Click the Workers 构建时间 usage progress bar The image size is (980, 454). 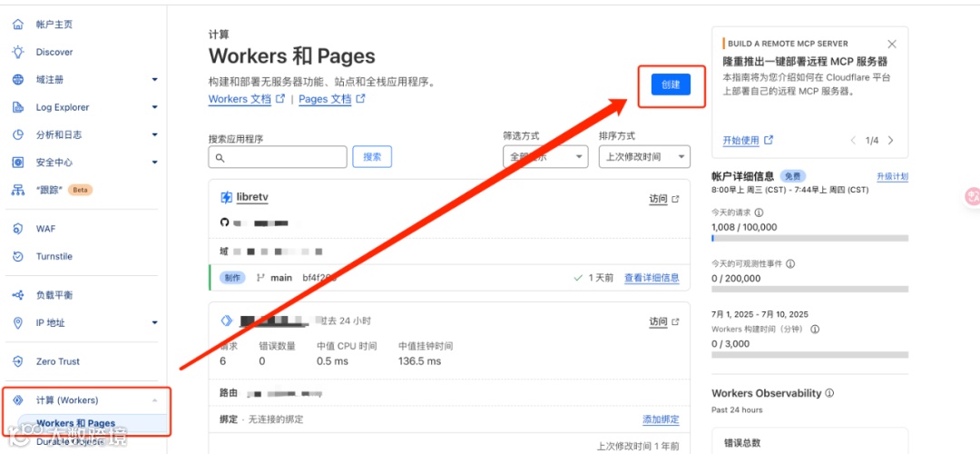(x=810, y=354)
